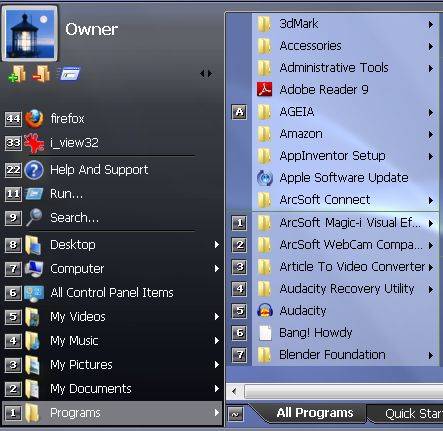443x431 pixels.
Task: Select Audacity Recovery Utility entry
Action: [x=345, y=289]
